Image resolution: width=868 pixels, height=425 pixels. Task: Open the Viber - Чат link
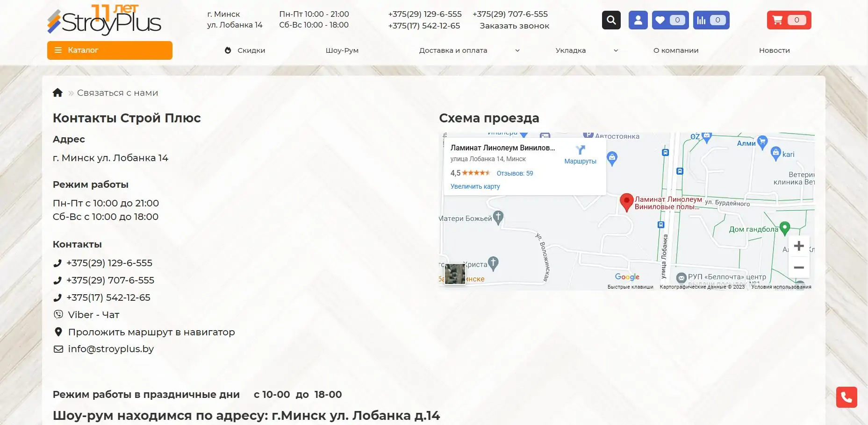pyautogui.click(x=93, y=315)
